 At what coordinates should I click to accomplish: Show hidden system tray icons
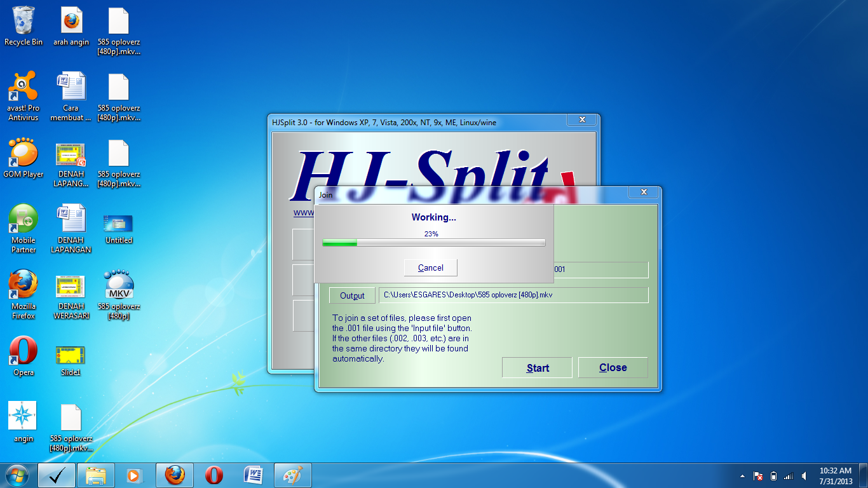pos(742,476)
